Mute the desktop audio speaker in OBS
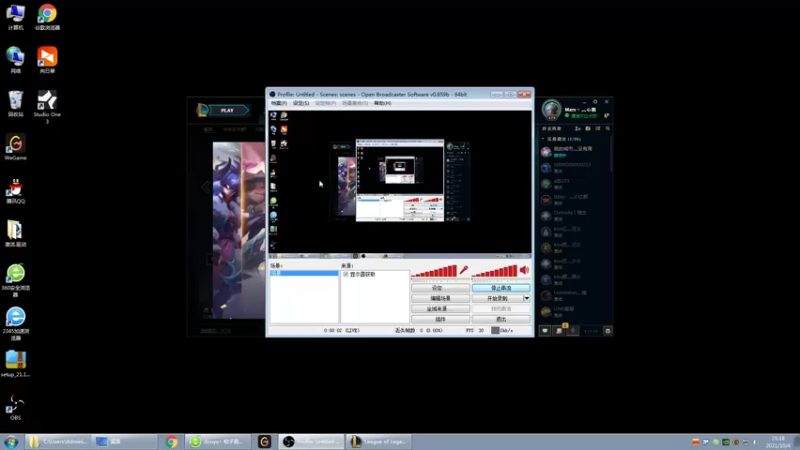800x450 pixels. tap(524, 270)
